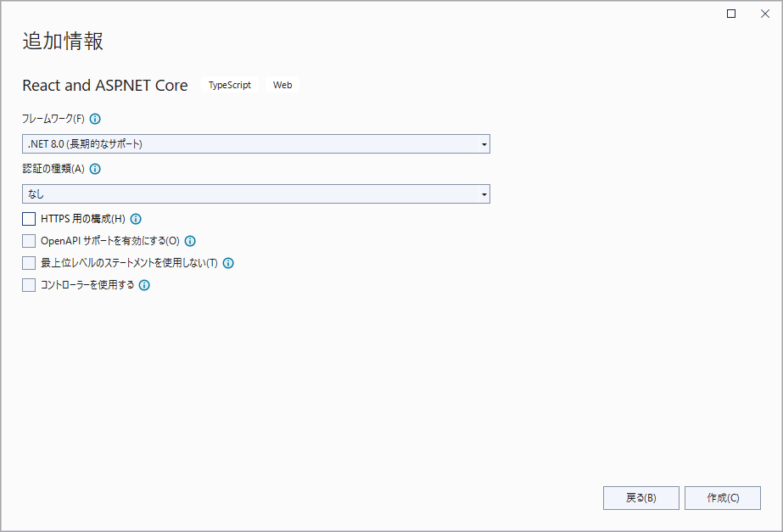783x532 pixels.
Task: Click the Web tag
Action: 282,85
